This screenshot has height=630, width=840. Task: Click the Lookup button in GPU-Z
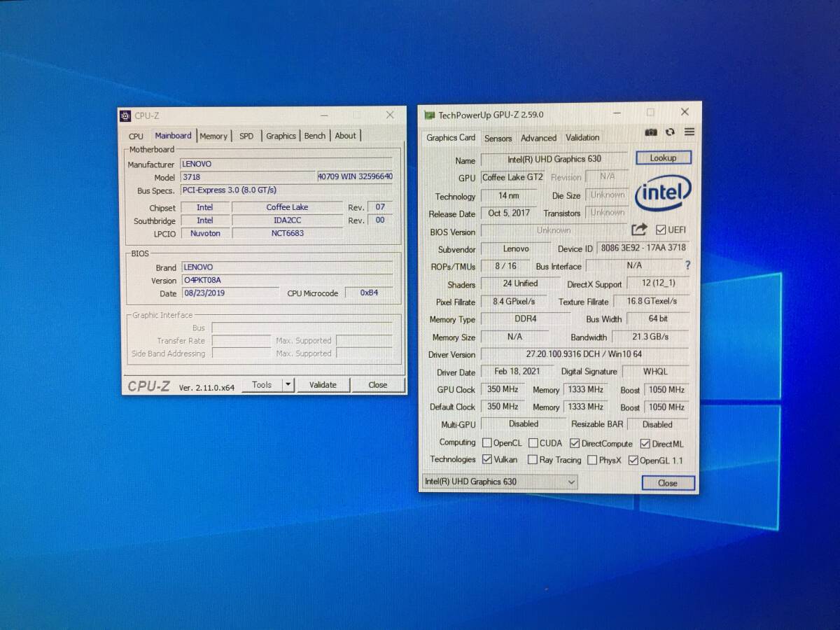pyautogui.click(x=663, y=158)
